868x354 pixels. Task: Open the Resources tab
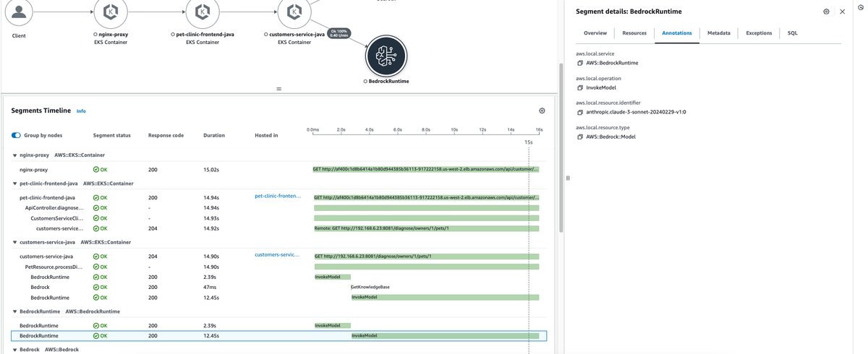click(x=634, y=33)
